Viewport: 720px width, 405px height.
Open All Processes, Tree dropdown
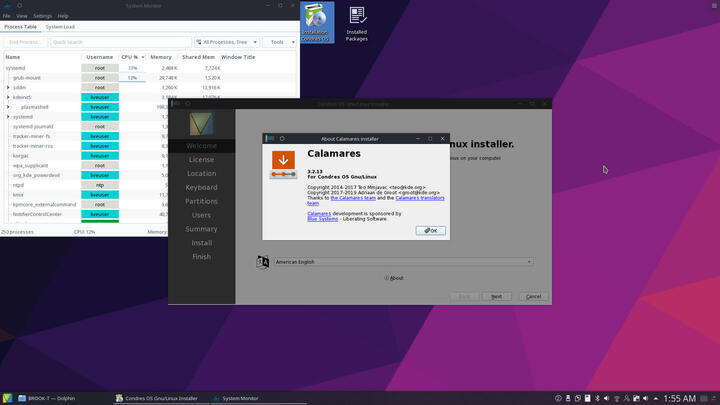(227, 42)
